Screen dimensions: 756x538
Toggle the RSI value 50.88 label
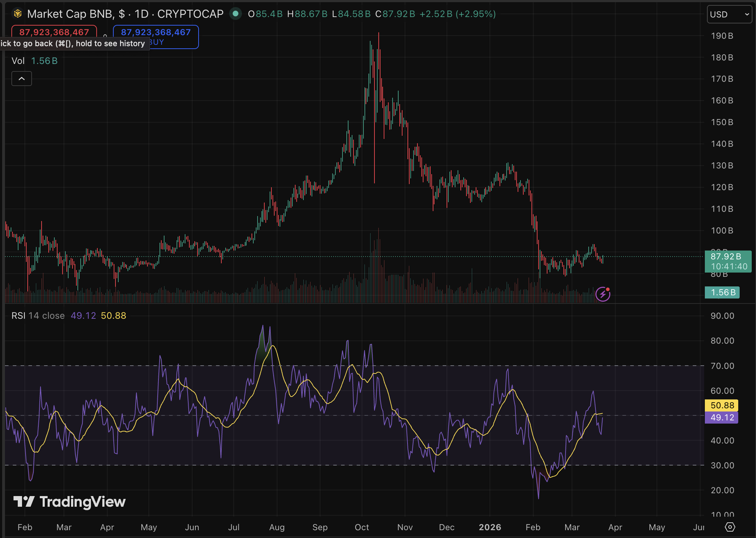click(721, 405)
